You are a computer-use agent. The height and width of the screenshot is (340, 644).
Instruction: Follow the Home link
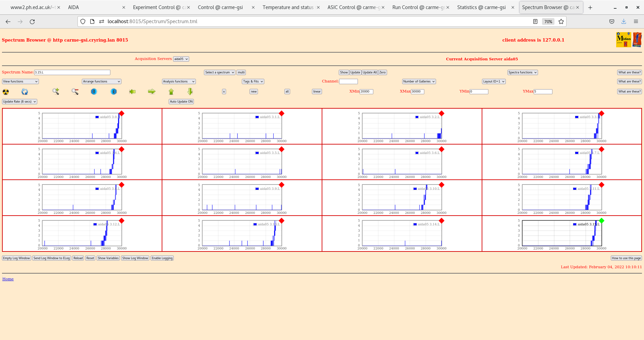coord(8,279)
